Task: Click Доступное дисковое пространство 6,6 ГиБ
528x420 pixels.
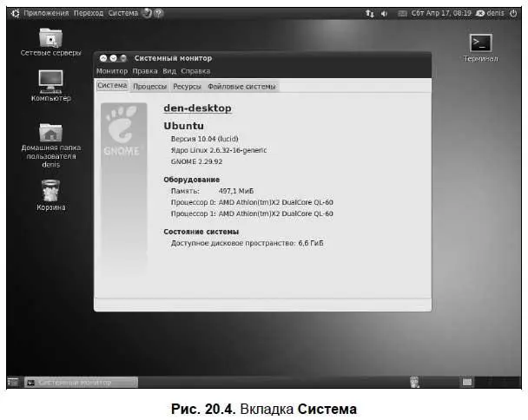Action: pyautogui.click(x=247, y=243)
